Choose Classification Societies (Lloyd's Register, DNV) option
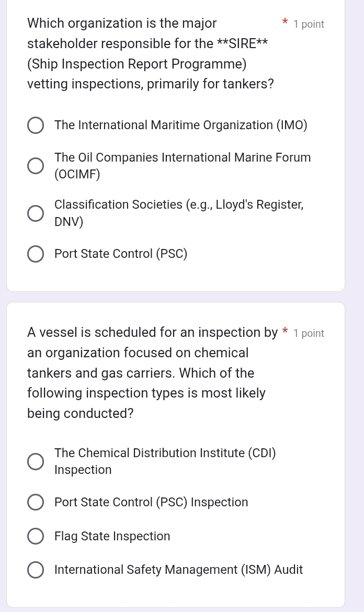Screen dimensions: 364x612 point(36,213)
